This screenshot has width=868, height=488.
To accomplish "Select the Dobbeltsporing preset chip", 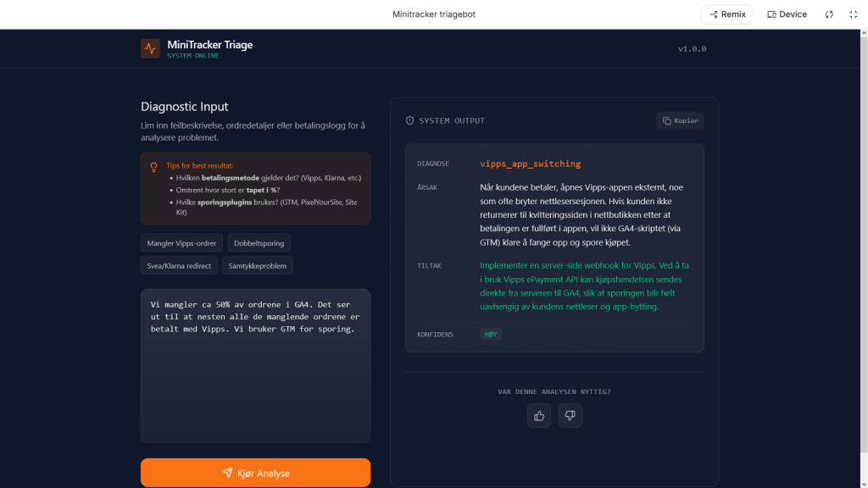I will 259,243.
